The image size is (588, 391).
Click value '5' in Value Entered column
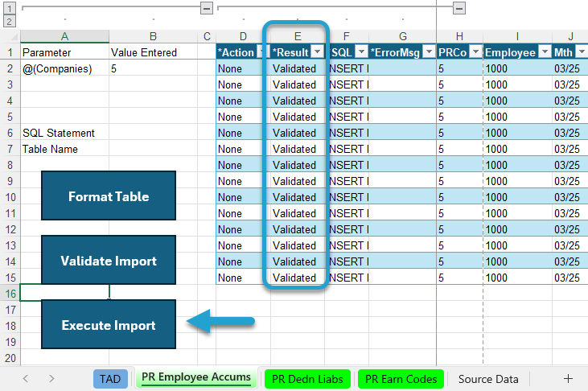coord(153,68)
